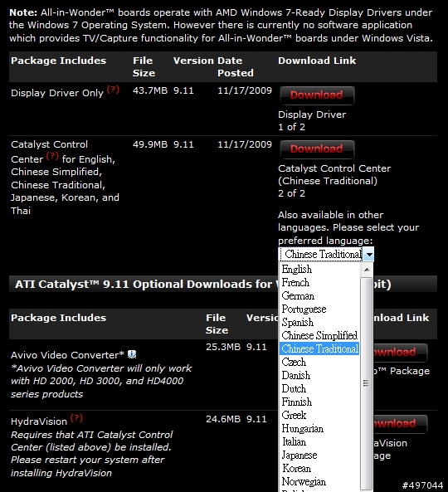Choose Chinese Simplified in the language list

319,335
